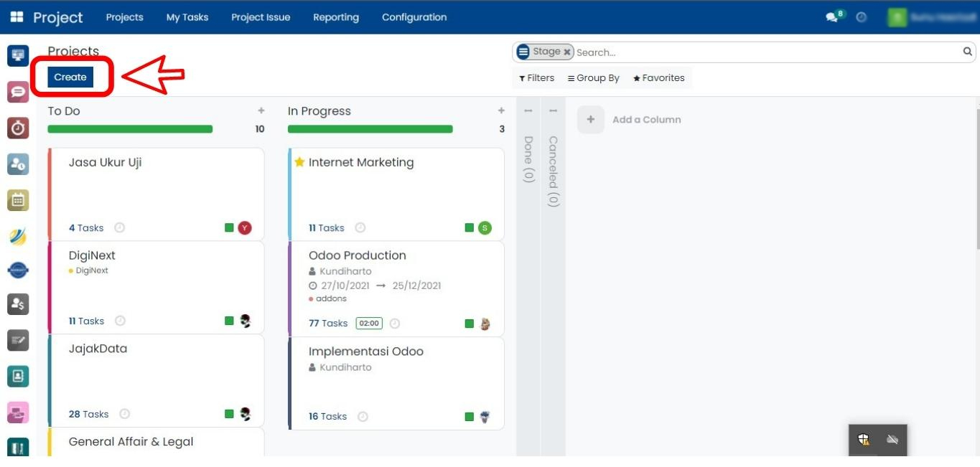The width and height of the screenshot is (980, 467).
Task: Click the vertical scrollbar on the right
Action: (x=977, y=179)
